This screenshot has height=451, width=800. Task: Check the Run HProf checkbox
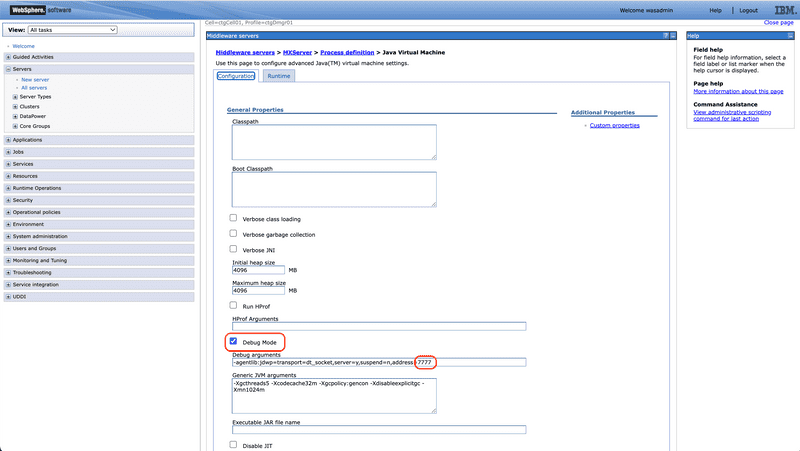(x=233, y=305)
